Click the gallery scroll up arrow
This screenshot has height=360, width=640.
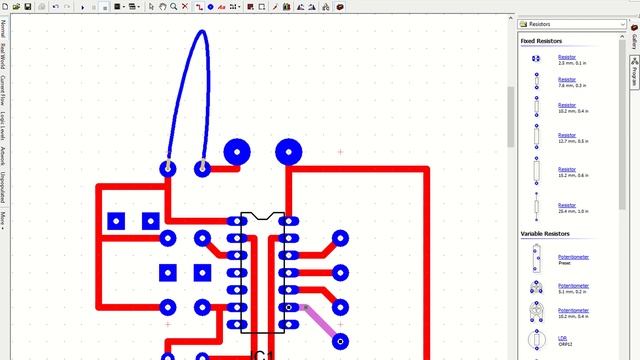[x=622, y=36]
